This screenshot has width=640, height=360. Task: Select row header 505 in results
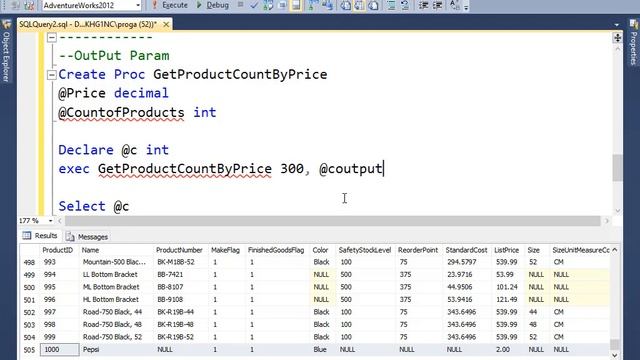tap(29, 350)
